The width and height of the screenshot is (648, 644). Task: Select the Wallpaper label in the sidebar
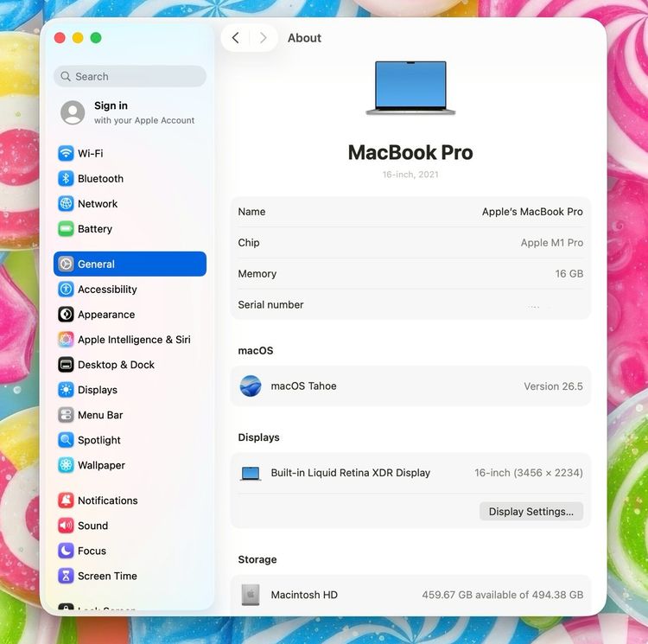tap(101, 465)
